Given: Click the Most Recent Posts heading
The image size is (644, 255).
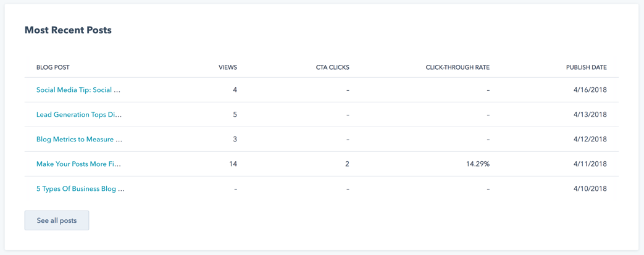Looking at the screenshot, I should click(68, 30).
